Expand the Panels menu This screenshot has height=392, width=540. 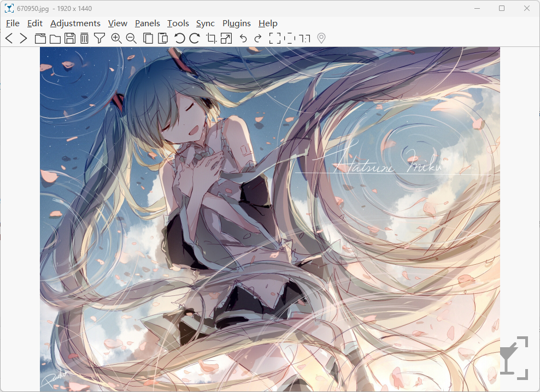(x=148, y=23)
